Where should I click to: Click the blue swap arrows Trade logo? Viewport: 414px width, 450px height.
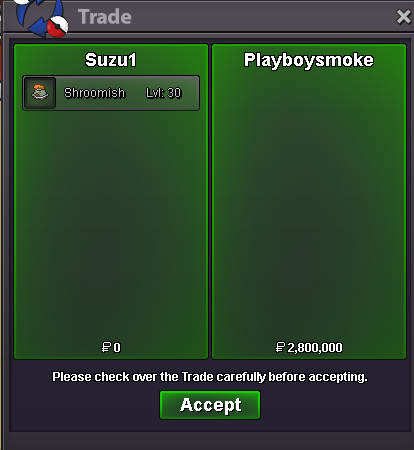click(37, 17)
